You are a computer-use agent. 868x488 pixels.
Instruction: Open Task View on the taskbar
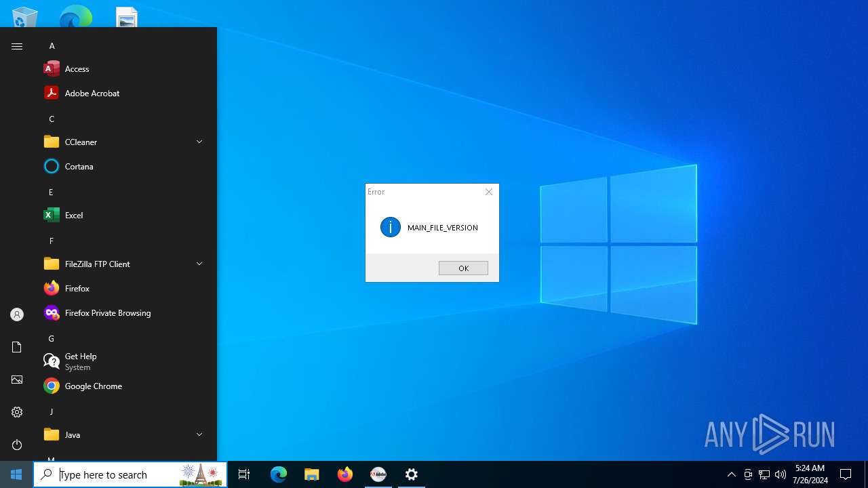pyautogui.click(x=244, y=474)
